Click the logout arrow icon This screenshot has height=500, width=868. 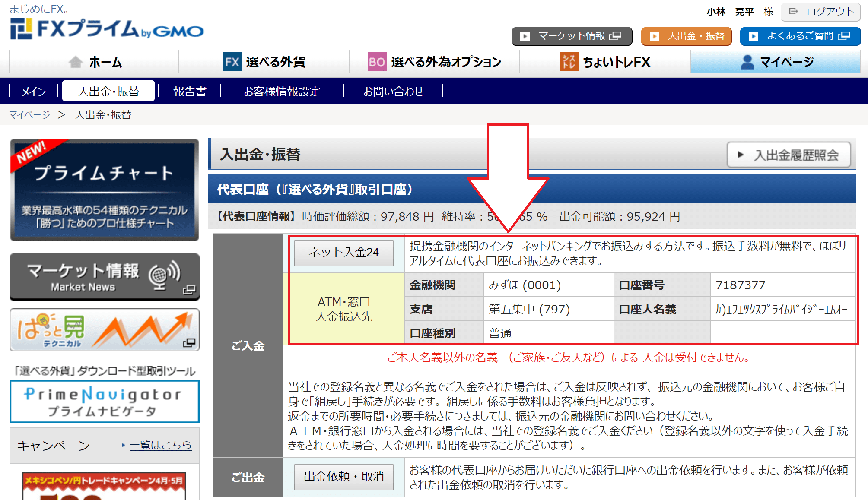tap(793, 12)
